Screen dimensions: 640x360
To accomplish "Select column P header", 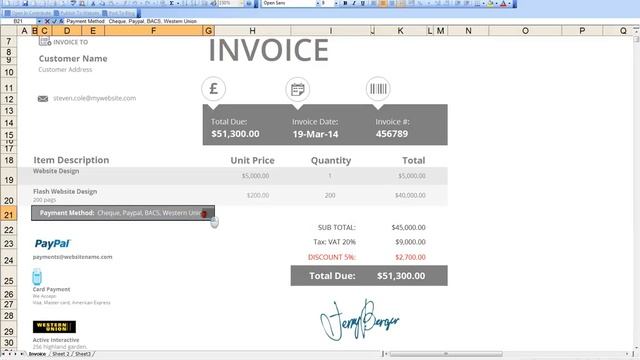I will pyautogui.click(x=582, y=31).
